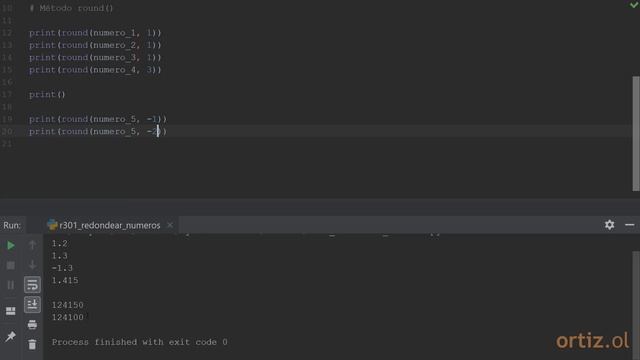Click the editor vertical scrollbar
Image resolution: width=640 pixels, height=360 pixels.
(x=636, y=133)
